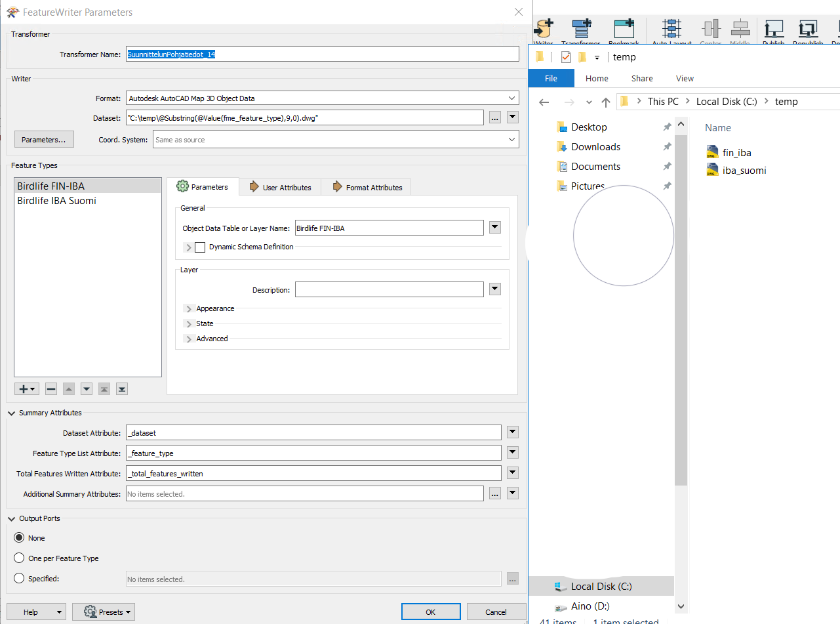Click the layer Description input field

click(389, 289)
